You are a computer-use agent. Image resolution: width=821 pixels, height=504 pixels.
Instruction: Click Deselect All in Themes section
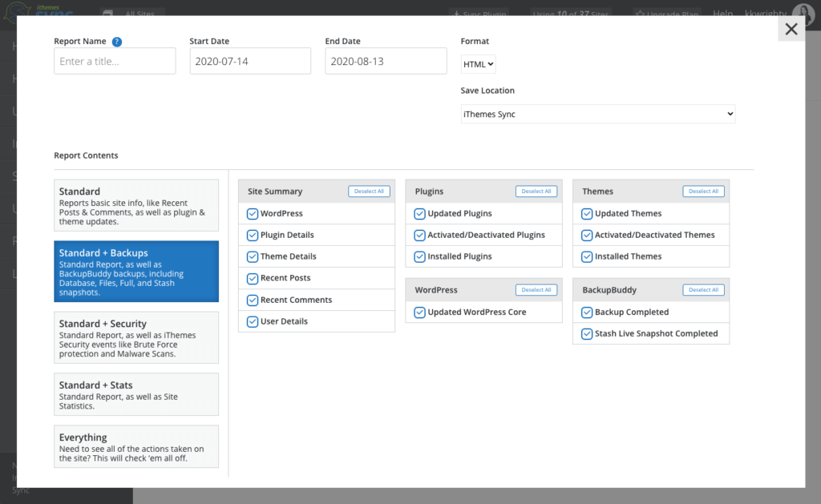click(703, 192)
